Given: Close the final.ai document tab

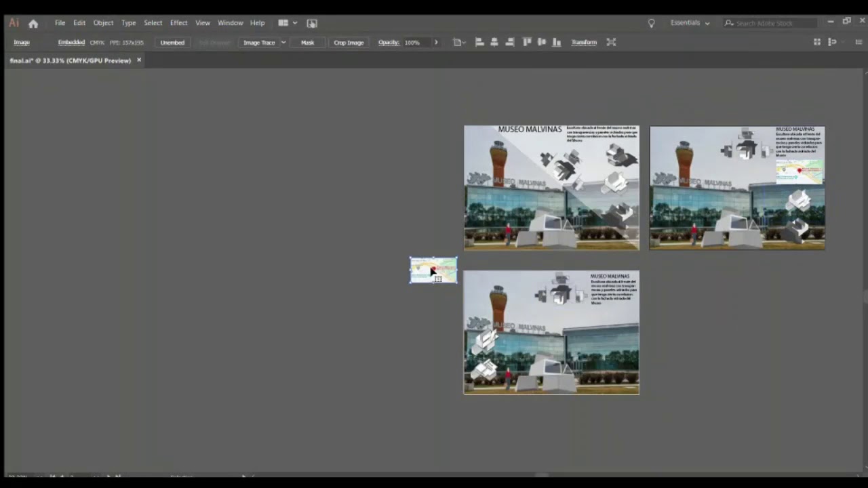Looking at the screenshot, I should [139, 60].
